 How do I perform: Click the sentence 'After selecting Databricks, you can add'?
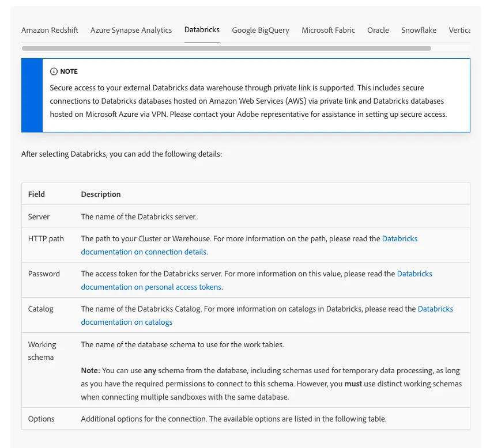(122, 154)
